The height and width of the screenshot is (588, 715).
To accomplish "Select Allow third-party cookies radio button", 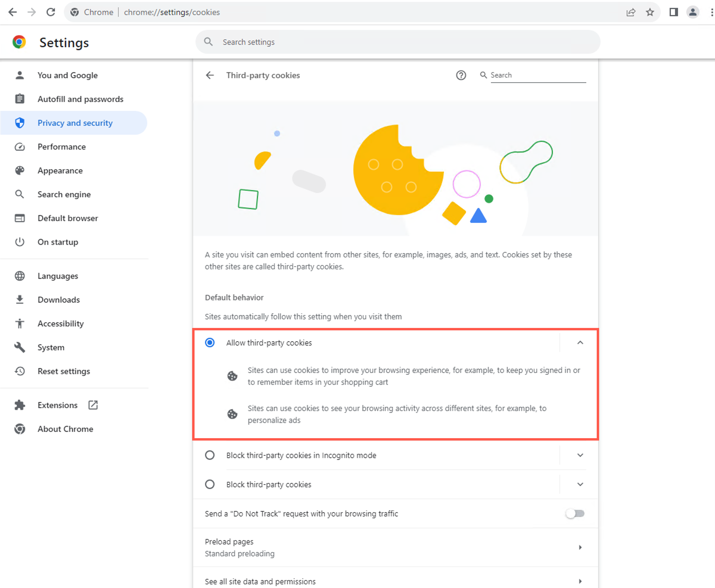I will pyautogui.click(x=210, y=343).
